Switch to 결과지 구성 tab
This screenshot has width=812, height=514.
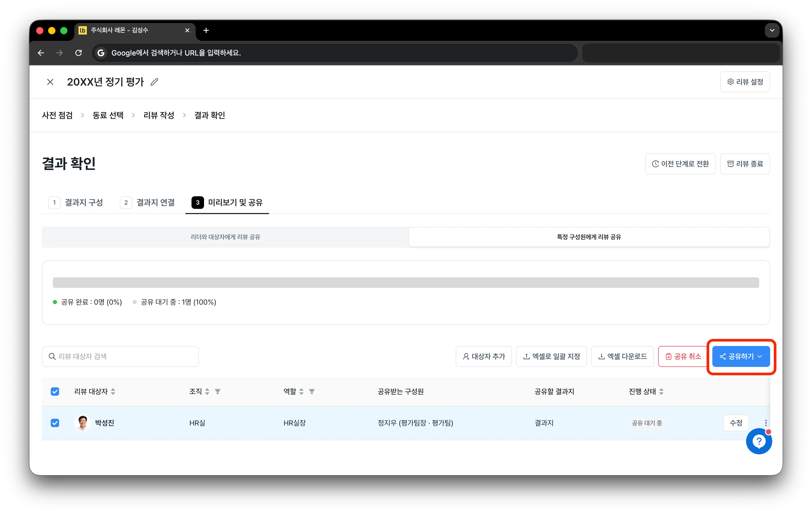coord(76,202)
